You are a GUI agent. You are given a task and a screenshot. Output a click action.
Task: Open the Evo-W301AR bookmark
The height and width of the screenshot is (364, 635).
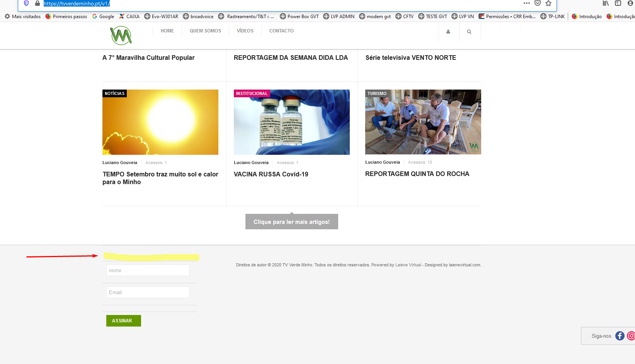[x=161, y=17]
